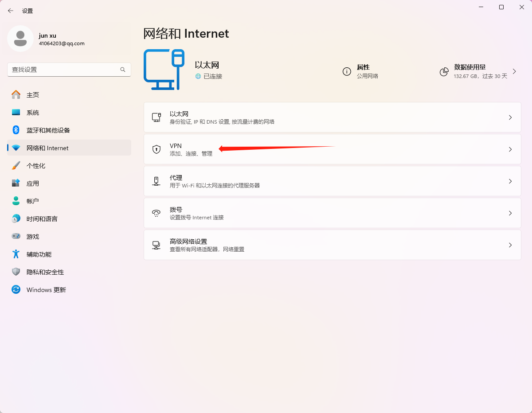Expand the 高级网络设置 chevron
The height and width of the screenshot is (413, 532).
pos(510,245)
